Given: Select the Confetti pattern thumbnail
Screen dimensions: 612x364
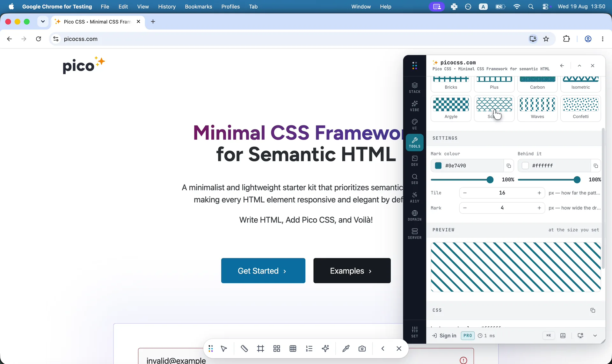Looking at the screenshot, I should click(x=581, y=108).
